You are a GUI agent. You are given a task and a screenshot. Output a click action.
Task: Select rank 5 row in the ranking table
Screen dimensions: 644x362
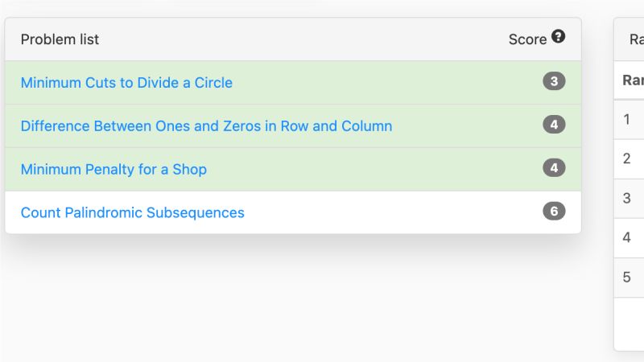tap(630, 278)
